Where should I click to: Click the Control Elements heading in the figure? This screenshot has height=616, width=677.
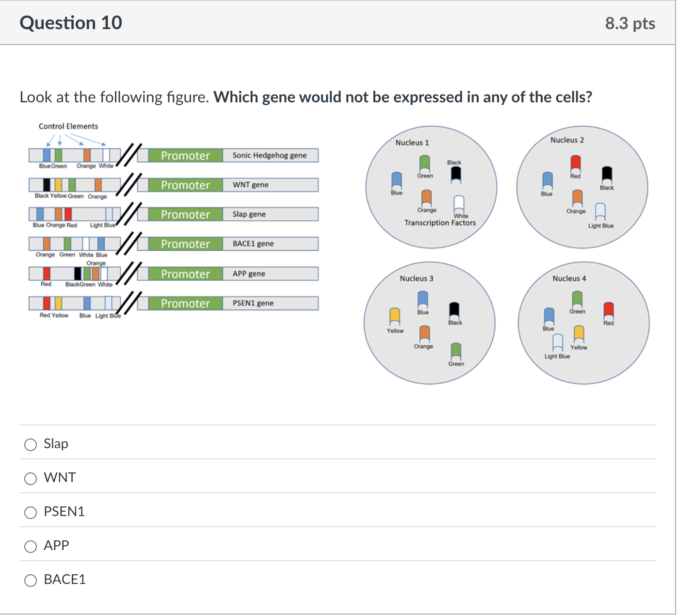[68, 126]
